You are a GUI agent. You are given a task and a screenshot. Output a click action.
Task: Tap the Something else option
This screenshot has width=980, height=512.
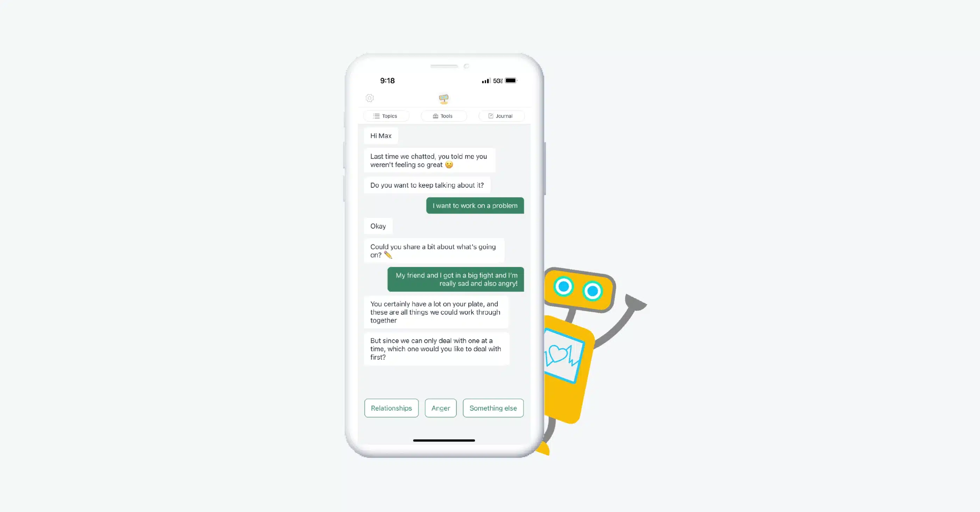pyautogui.click(x=492, y=408)
